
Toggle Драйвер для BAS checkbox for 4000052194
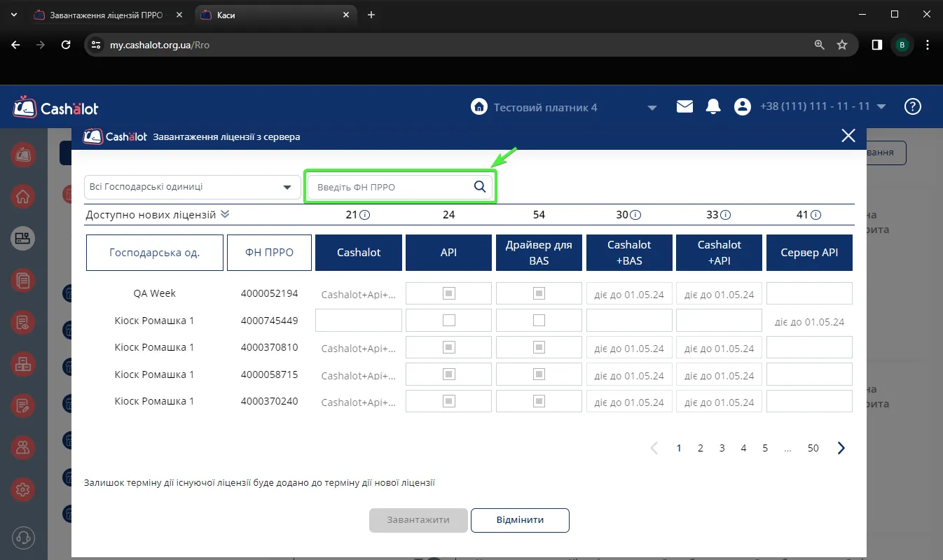[x=539, y=293]
